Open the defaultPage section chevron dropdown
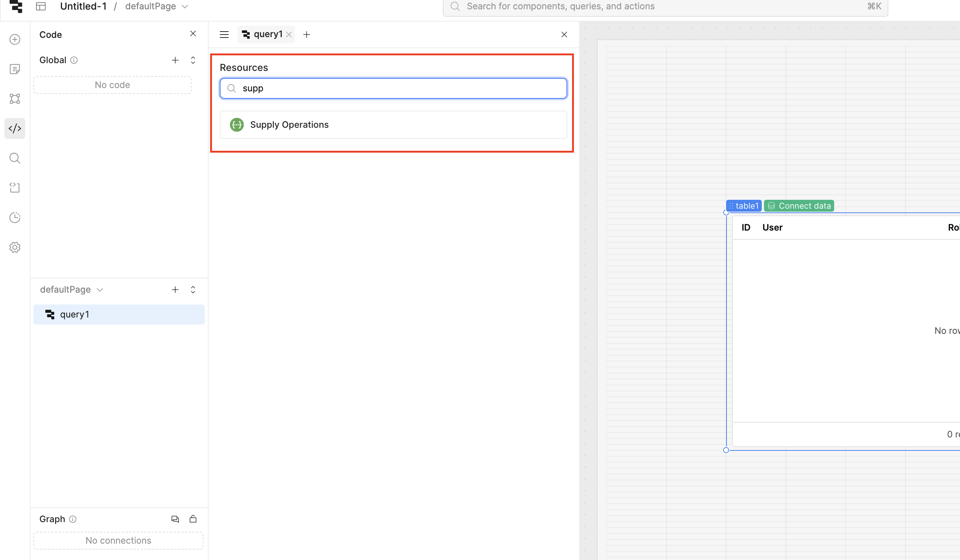Viewport: 960px width, 560px height. (100, 290)
